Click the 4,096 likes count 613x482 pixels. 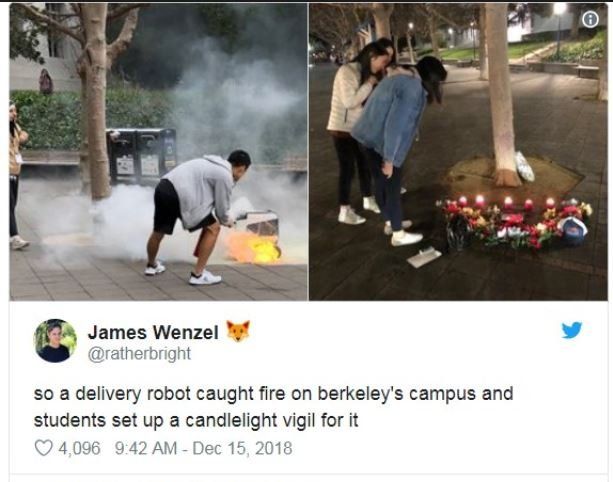point(79,448)
